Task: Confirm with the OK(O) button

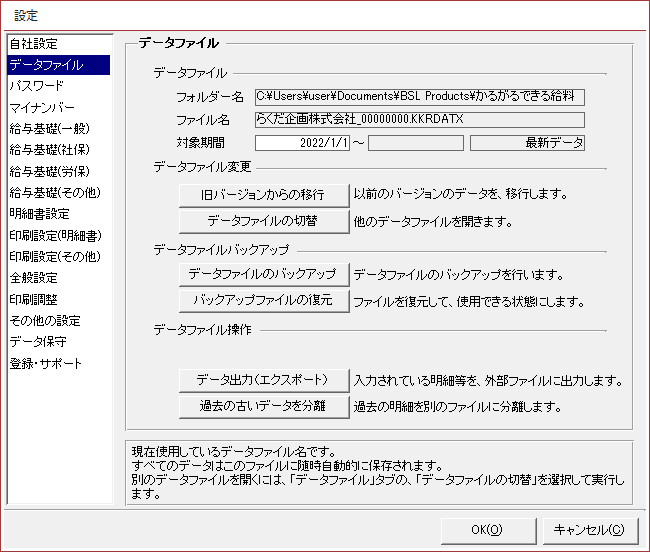Action: [x=488, y=530]
